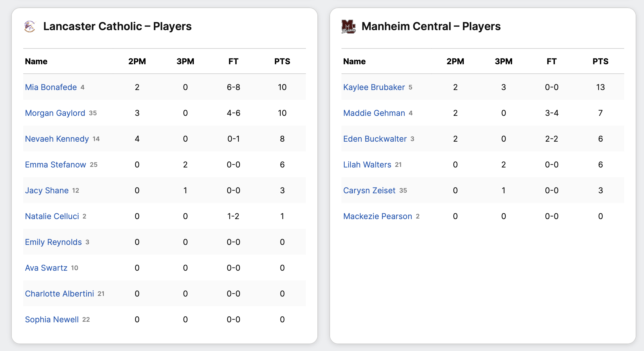Viewport: 644px width, 351px height.
Task: Click the Jacy Shane link
Action: (47, 190)
